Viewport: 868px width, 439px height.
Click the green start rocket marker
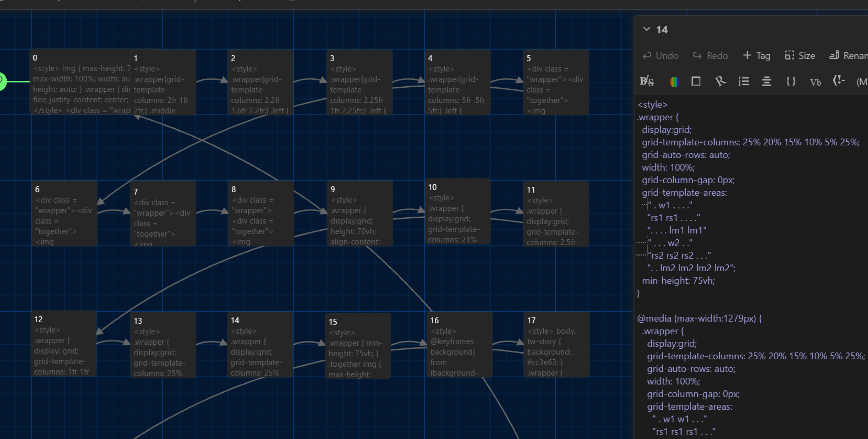(2, 81)
